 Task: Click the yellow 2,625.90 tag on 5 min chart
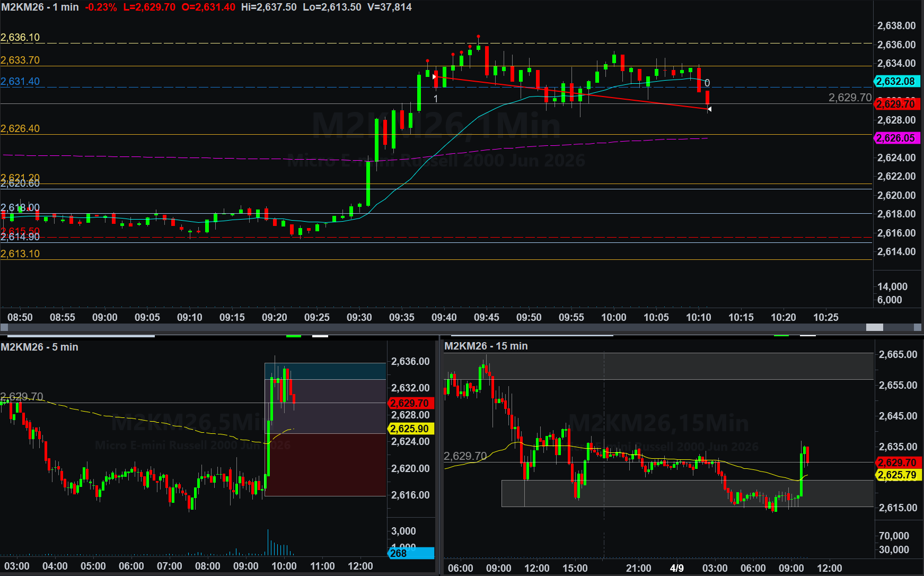[410, 429]
